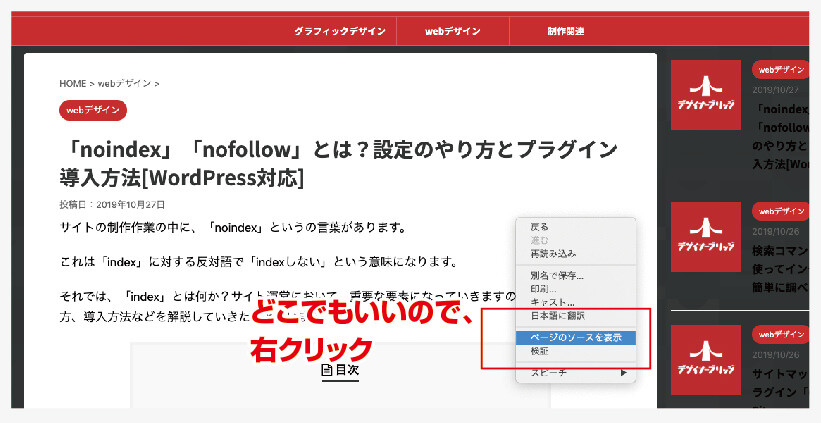Screen dimensions: 821x423
Task: Open グラフィックデザイン in the navigation bar
Action: click(339, 31)
